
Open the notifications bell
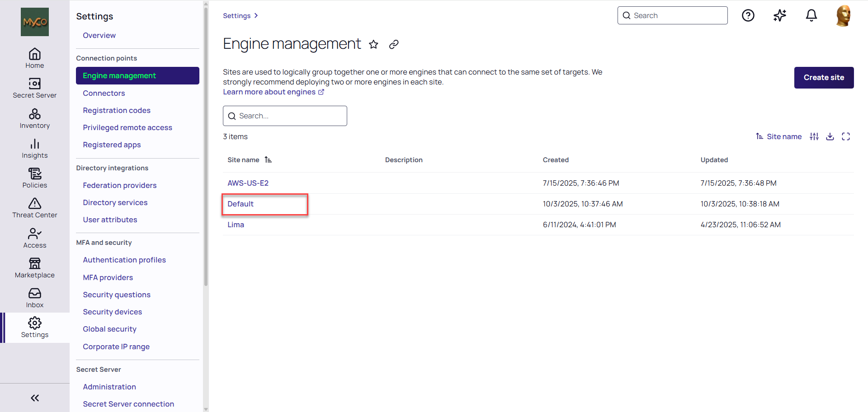click(x=811, y=16)
